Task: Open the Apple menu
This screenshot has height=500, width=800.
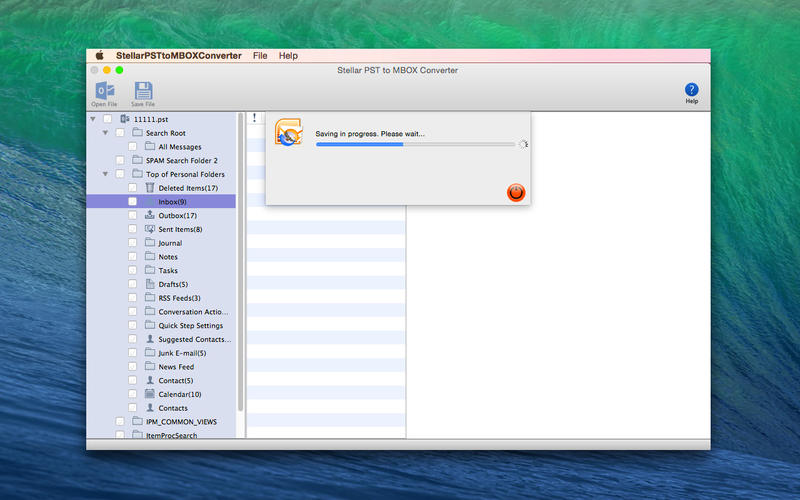Action: point(99,55)
